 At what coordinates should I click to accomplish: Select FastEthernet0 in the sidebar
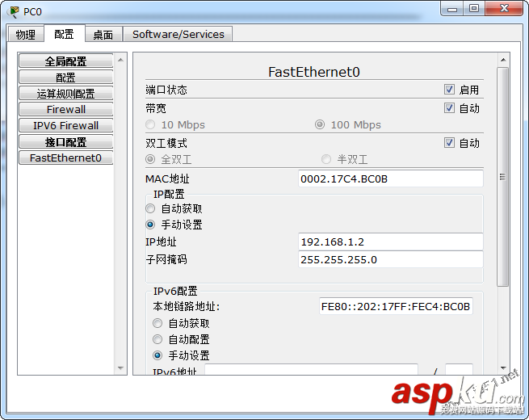[65, 157]
